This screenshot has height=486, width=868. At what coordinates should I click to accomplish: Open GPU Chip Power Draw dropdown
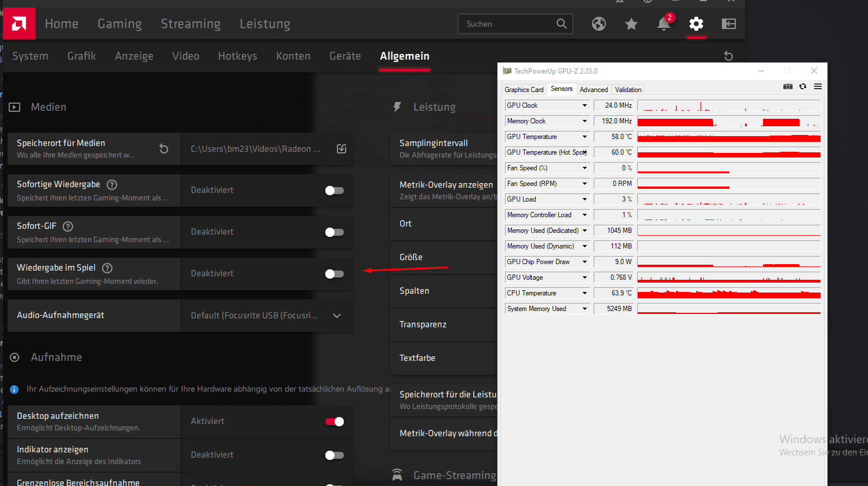(x=584, y=262)
